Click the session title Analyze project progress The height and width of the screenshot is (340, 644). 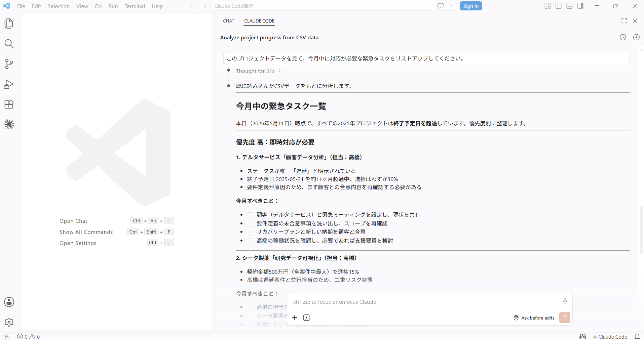(269, 38)
